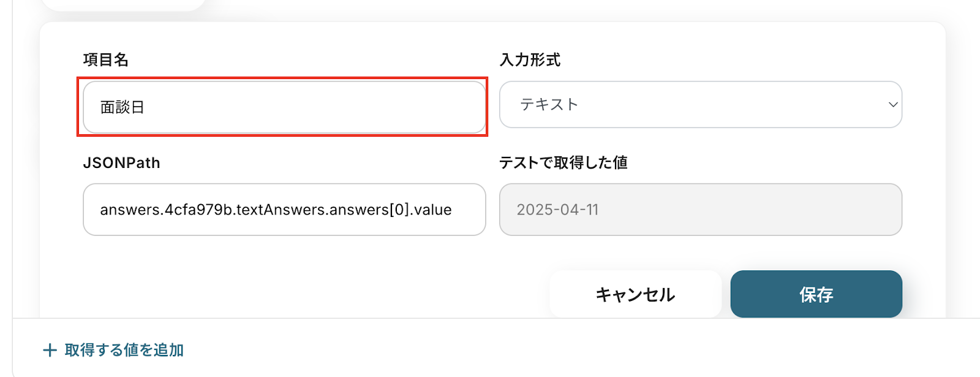Click the 面談日 text in the item name box
This screenshot has height=377, width=980.
point(123,107)
